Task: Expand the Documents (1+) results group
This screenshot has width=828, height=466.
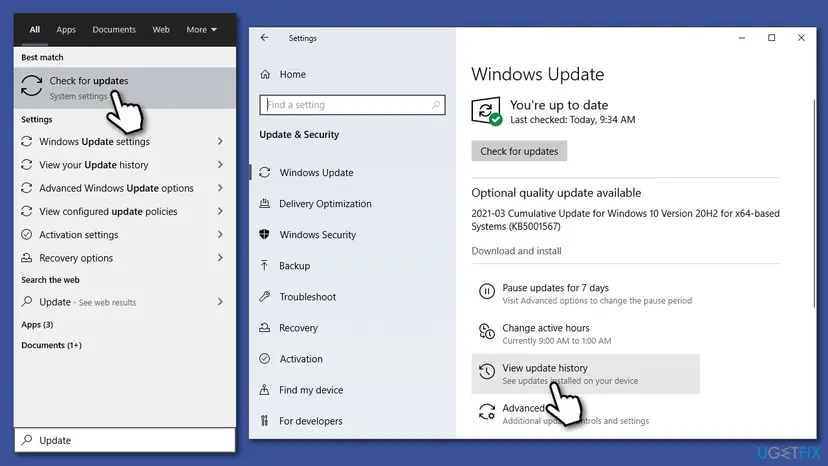Action: (x=51, y=345)
